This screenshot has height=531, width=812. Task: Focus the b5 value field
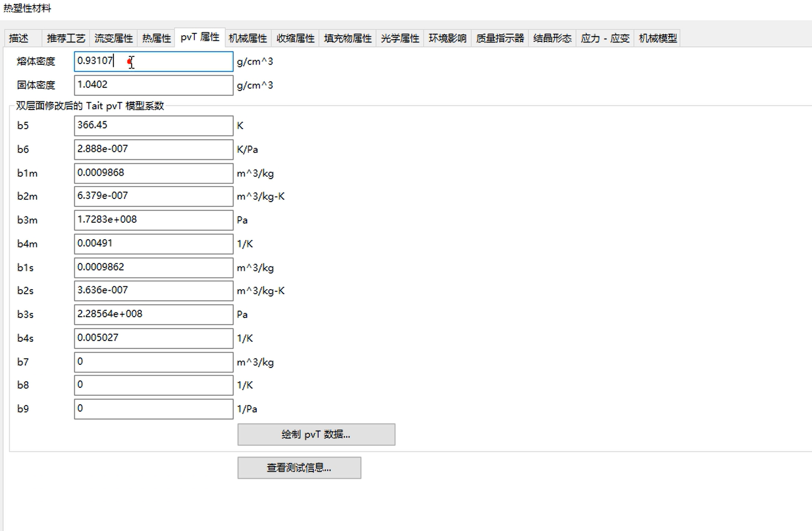(153, 126)
